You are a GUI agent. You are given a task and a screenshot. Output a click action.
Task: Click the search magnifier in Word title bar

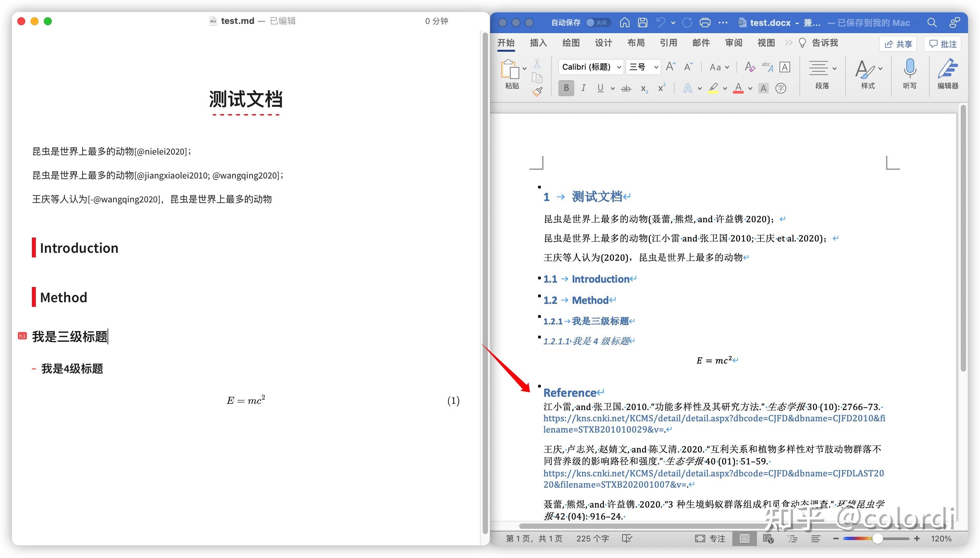click(x=932, y=23)
